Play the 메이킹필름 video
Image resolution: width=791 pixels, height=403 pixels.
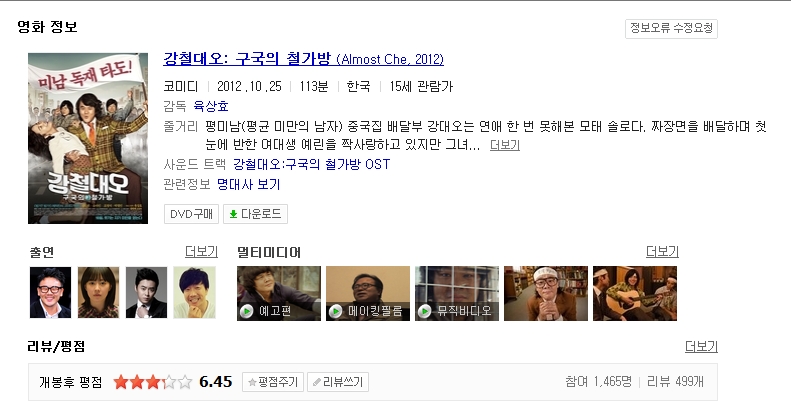tap(368, 293)
